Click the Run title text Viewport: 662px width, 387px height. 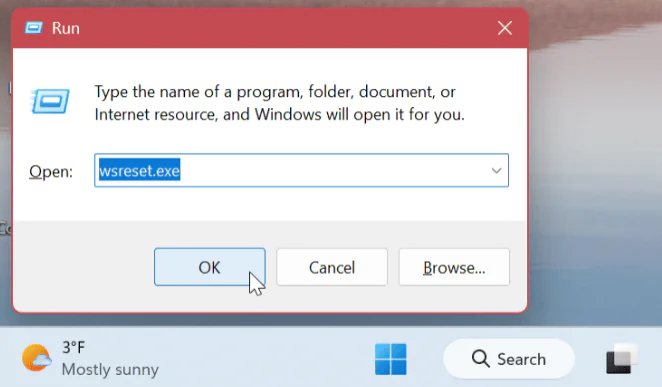coord(65,28)
